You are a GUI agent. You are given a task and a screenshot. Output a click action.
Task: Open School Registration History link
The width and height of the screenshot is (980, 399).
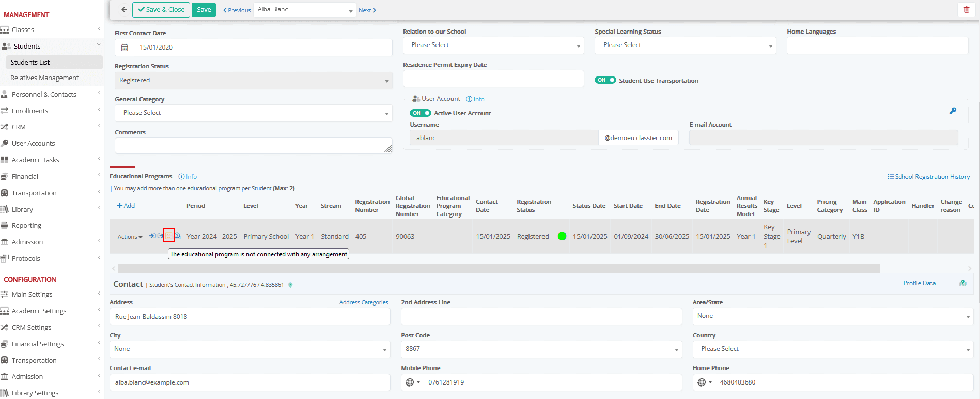click(929, 177)
